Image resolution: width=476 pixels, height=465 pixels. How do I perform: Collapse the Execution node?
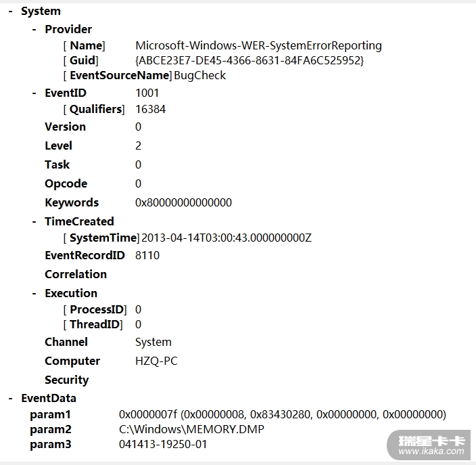pos(35,293)
